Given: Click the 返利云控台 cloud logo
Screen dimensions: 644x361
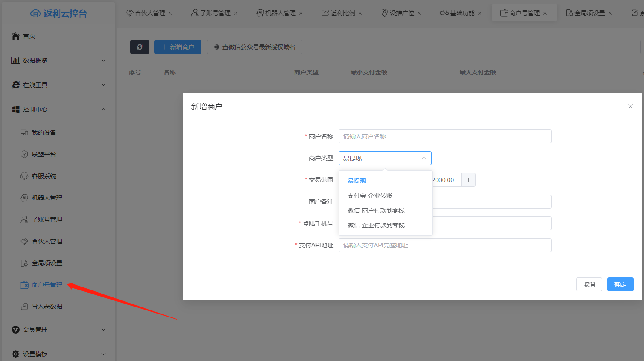Looking at the screenshot, I should point(36,13).
